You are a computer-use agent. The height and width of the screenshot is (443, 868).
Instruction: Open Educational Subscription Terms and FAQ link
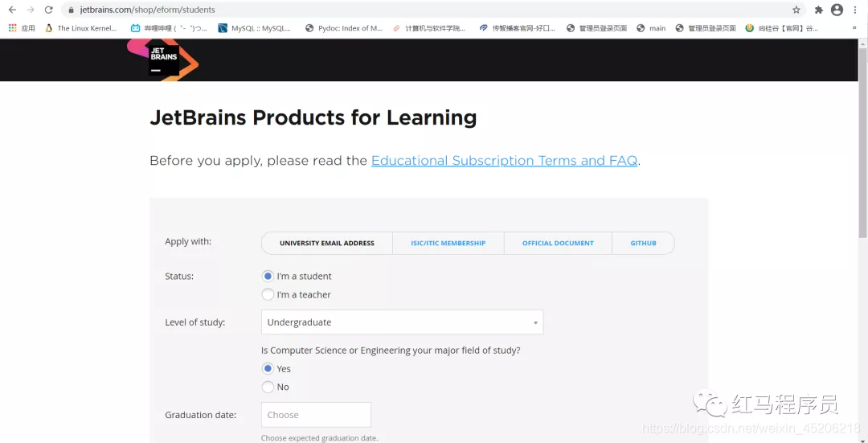coord(504,161)
